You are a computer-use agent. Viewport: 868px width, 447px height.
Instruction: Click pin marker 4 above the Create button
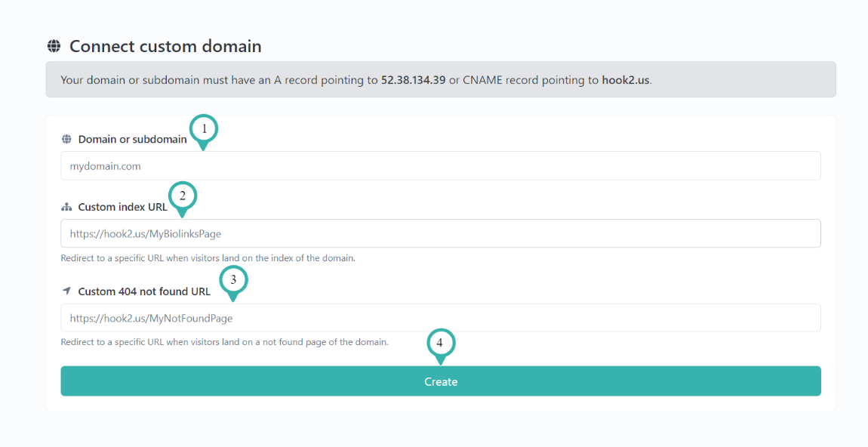(x=440, y=344)
